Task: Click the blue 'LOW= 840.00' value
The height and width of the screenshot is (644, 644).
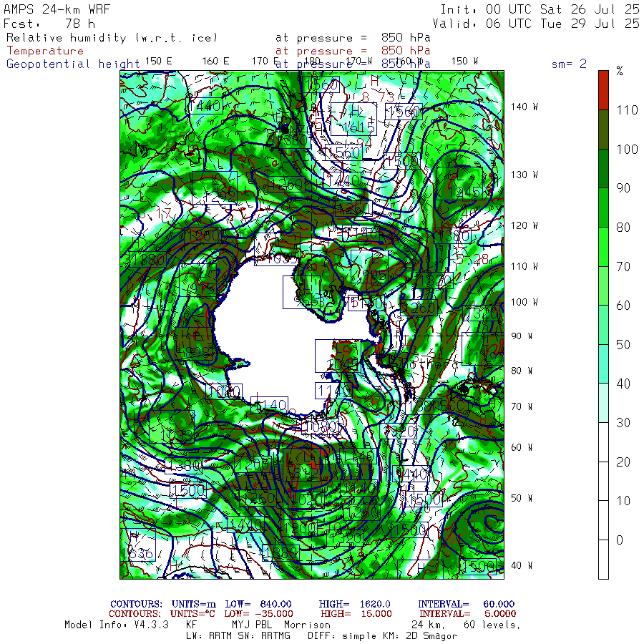Action: (258, 604)
